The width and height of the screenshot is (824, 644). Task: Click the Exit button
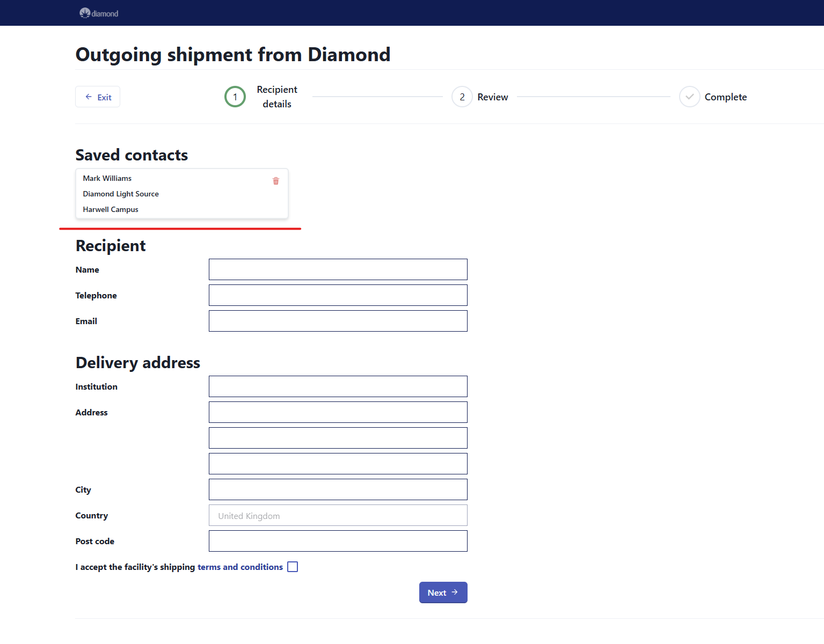tap(98, 97)
